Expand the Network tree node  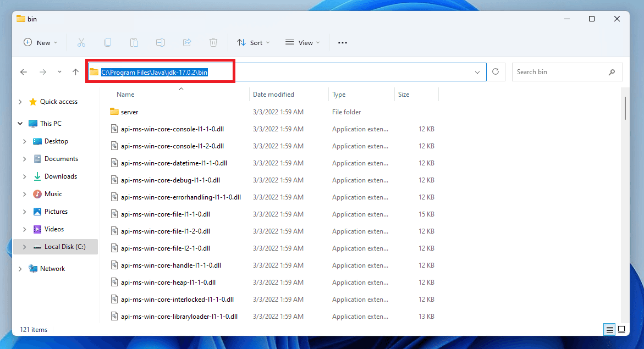(x=20, y=269)
